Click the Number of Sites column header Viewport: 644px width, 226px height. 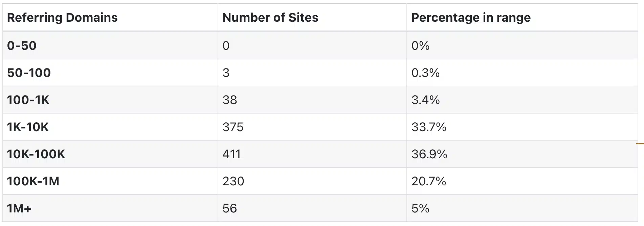click(x=270, y=18)
